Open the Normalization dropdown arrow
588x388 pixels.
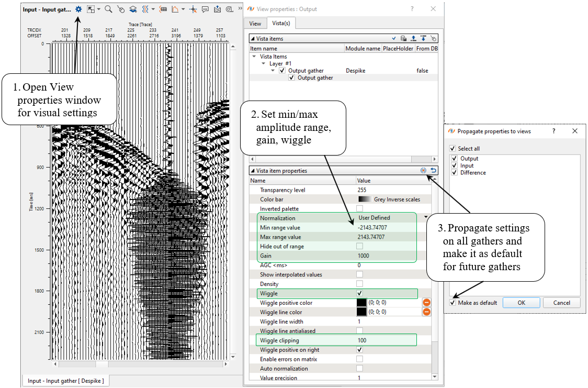426,216
